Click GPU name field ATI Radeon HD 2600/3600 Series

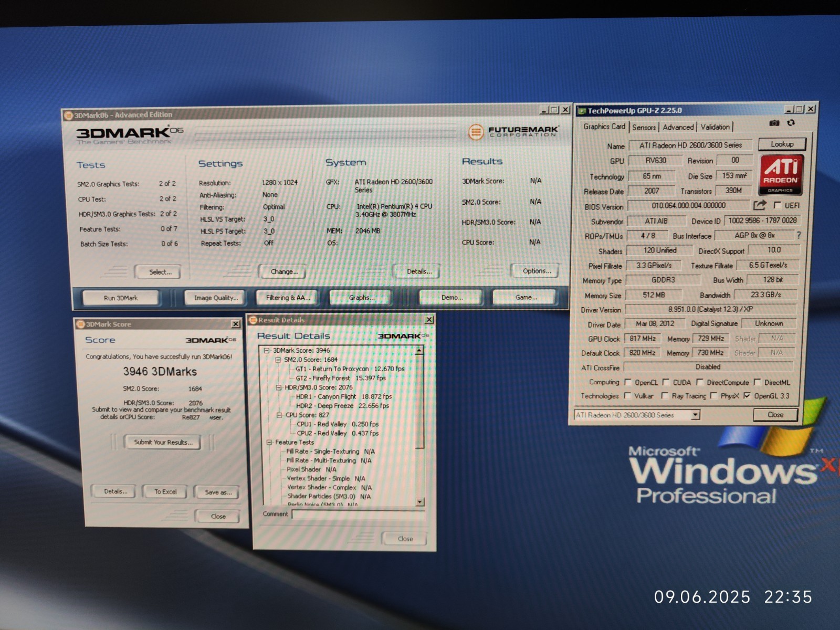pyautogui.click(x=690, y=145)
